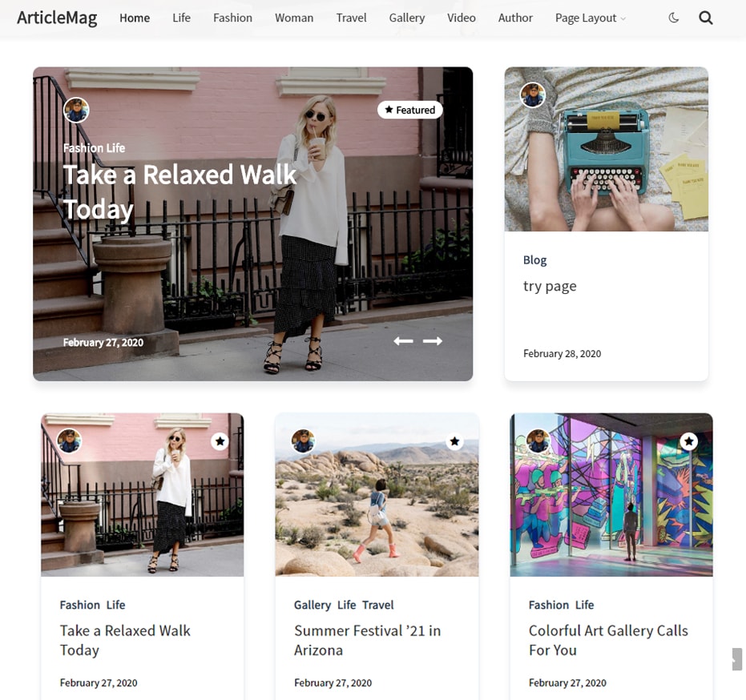The image size is (746, 700).
Task: Click the slider date February 27, 2020
Action: (103, 343)
